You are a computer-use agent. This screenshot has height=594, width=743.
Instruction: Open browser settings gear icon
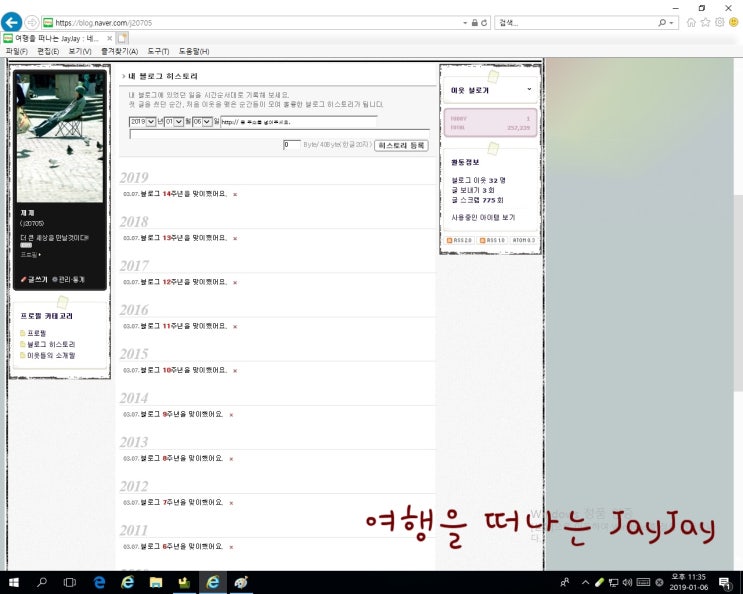click(x=720, y=22)
